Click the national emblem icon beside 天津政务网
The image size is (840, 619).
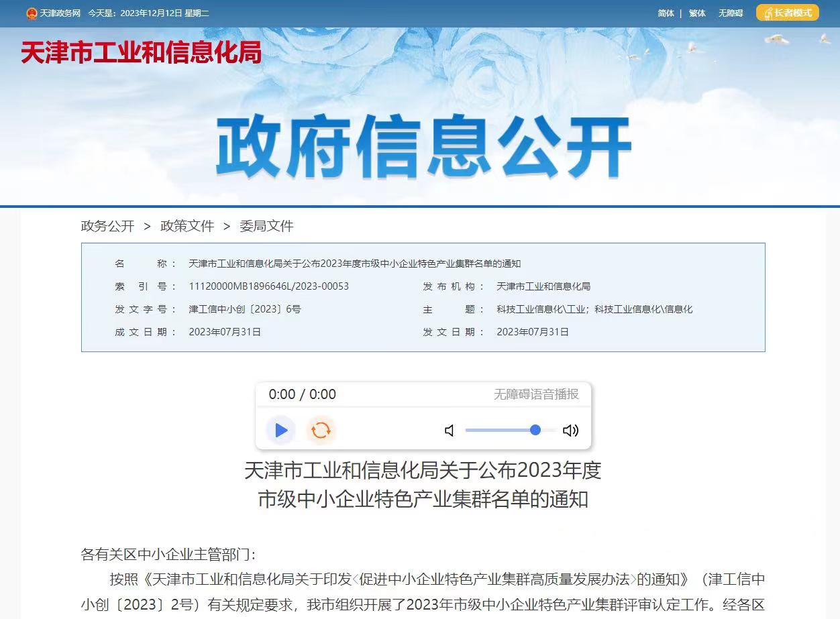32,13
